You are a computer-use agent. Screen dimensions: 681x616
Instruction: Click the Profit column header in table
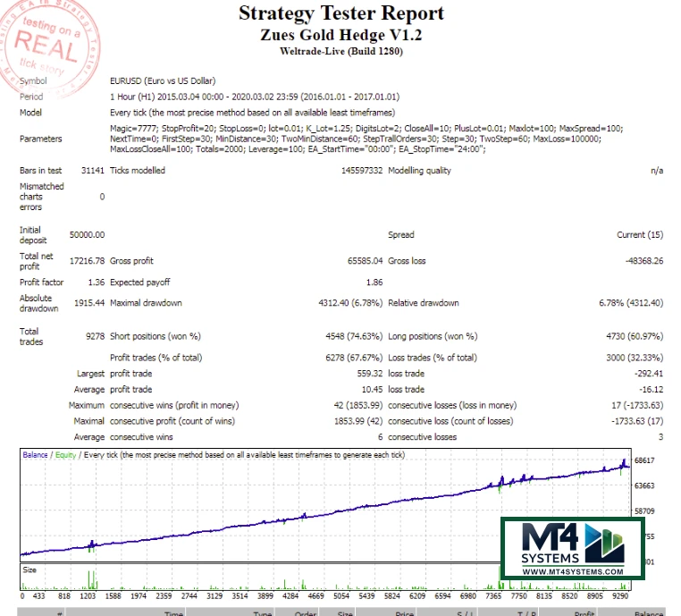point(584,613)
